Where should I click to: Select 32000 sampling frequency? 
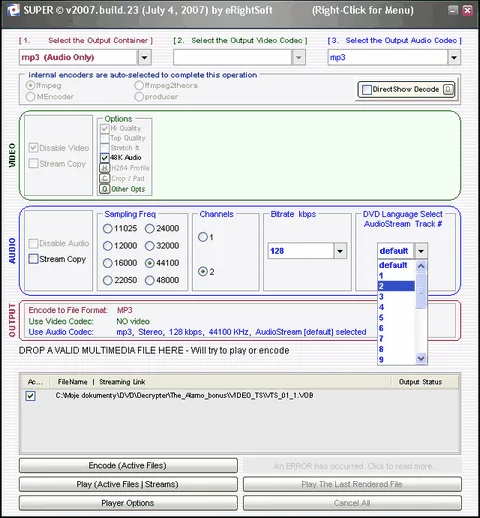[150, 246]
